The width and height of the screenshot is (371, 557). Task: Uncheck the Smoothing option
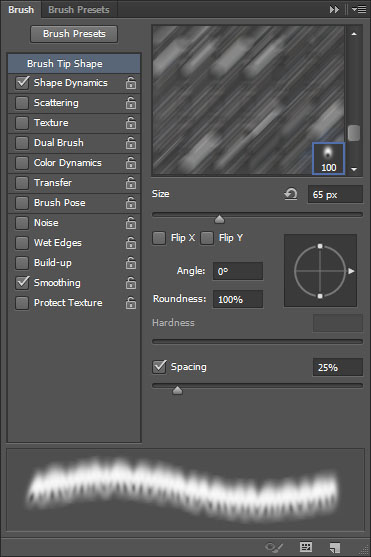pyautogui.click(x=22, y=283)
